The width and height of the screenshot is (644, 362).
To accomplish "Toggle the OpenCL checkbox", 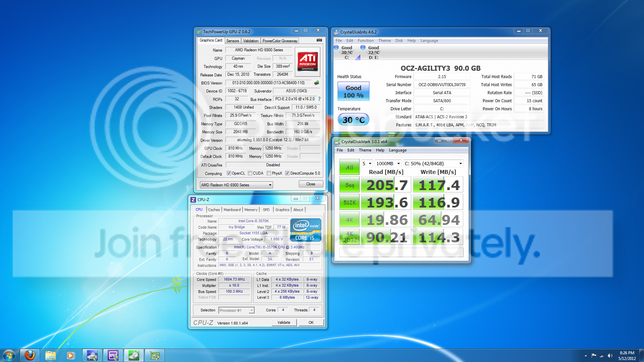I will [229, 173].
